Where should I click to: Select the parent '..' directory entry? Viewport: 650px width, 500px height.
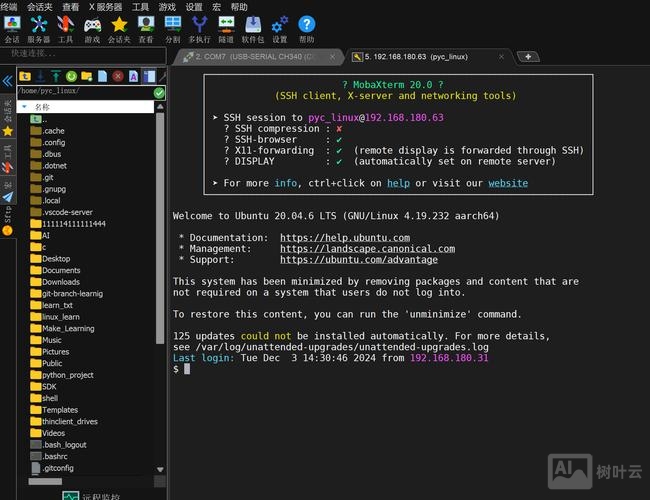coord(39,119)
